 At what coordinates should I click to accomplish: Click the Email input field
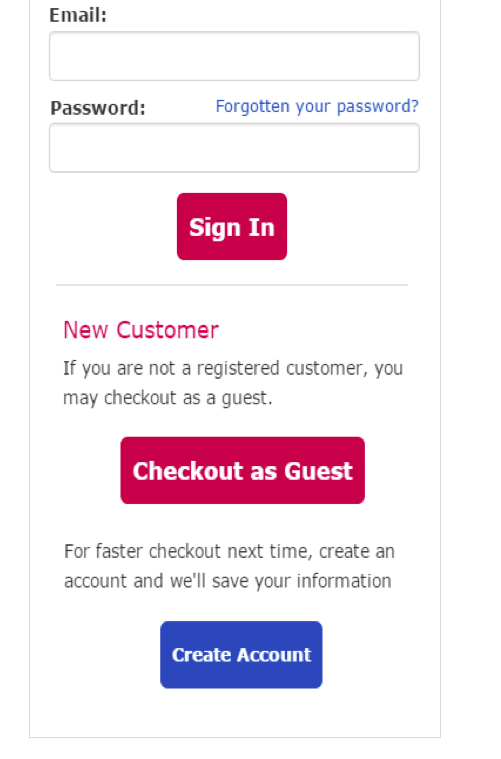click(234, 56)
